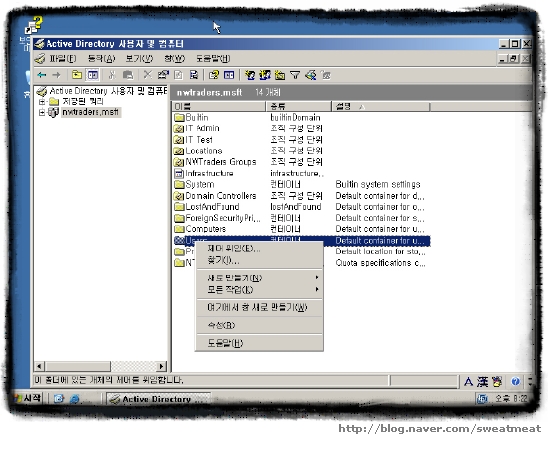Click the IME language bar A icon
The width and height of the screenshot is (548, 450).
[x=468, y=382]
